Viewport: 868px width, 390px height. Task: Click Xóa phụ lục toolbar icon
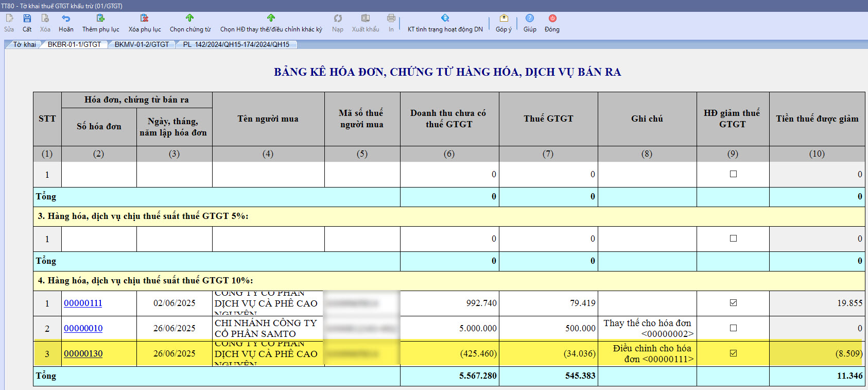145,19
